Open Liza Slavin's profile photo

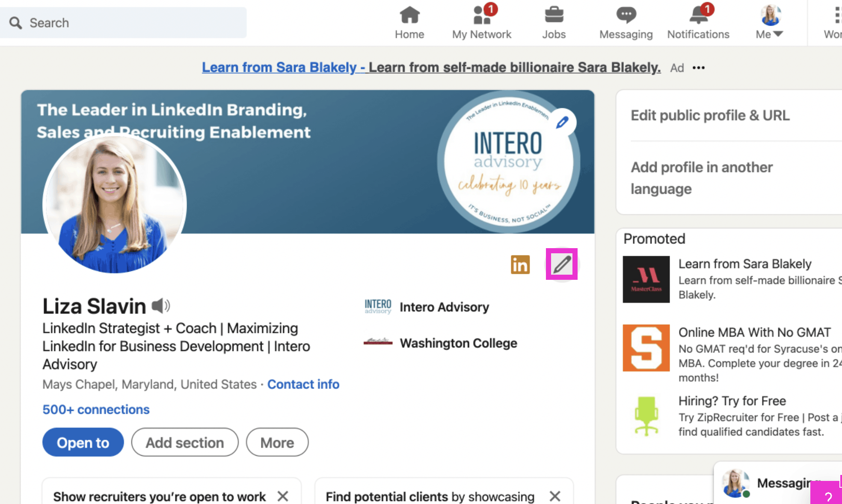114,204
